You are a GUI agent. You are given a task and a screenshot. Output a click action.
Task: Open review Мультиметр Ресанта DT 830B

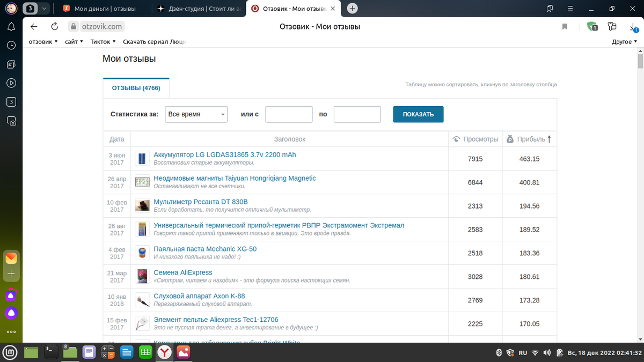click(201, 202)
